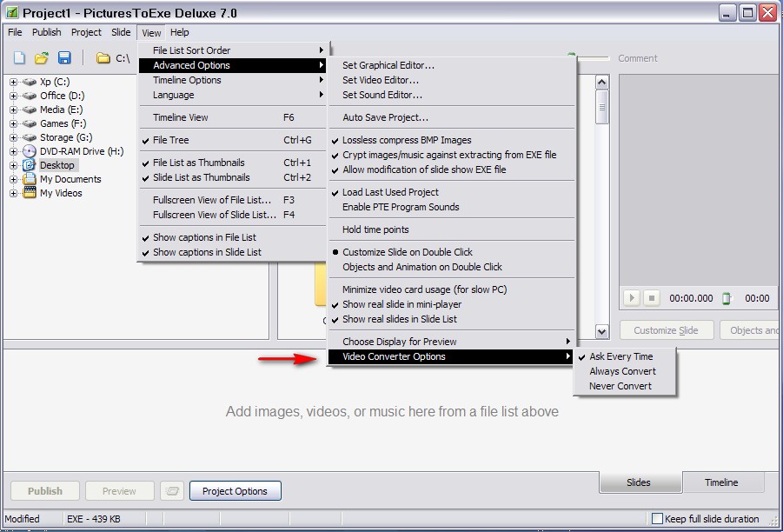Viewport: 783px width, 532px height.
Task: Save the project with the floppy disk icon
Action: point(64,58)
